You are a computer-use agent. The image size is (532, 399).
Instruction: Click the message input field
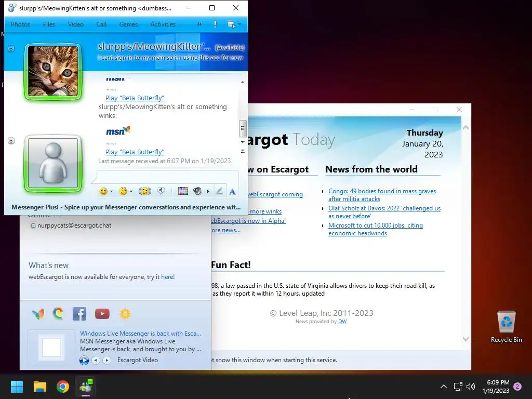[x=167, y=177]
